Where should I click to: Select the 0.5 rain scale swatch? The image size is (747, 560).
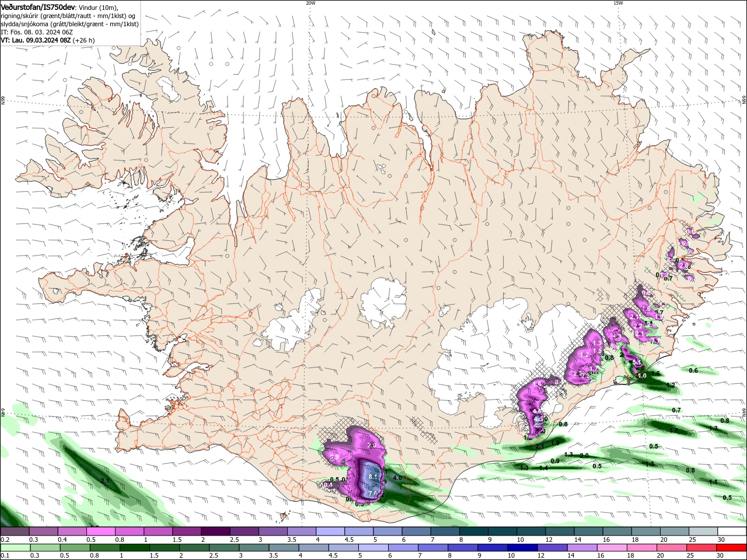pos(75,548)
